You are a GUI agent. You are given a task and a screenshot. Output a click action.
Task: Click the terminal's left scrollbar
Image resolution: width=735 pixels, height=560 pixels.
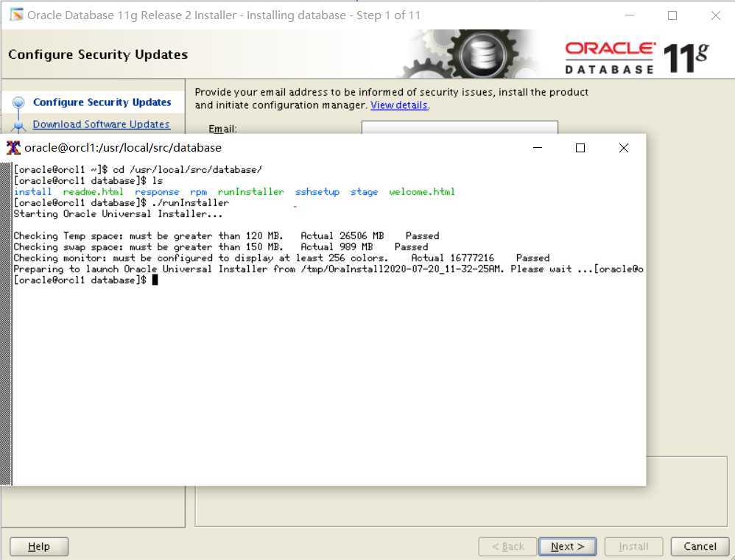6,324
